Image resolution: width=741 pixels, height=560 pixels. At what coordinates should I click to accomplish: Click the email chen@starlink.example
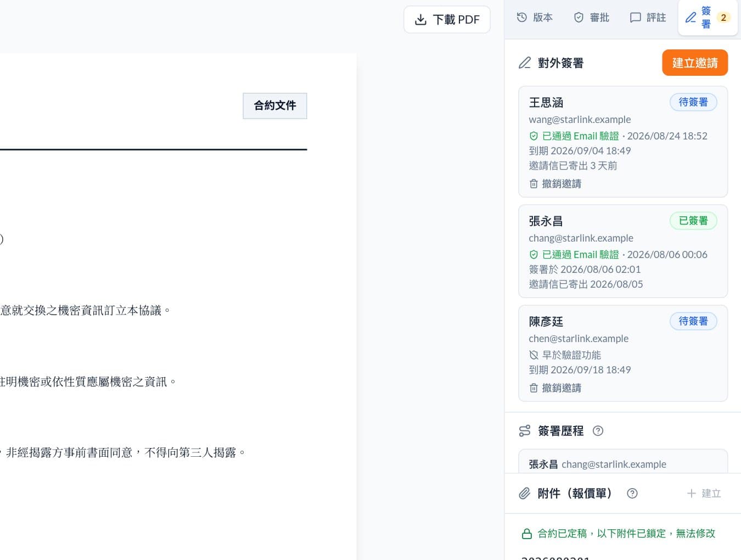tap(579, 338)
